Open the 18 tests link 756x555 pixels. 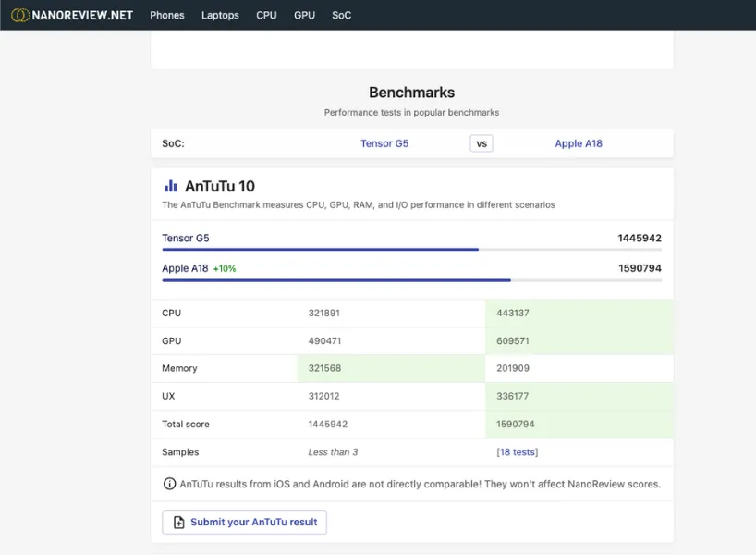[x=517, y=452]
